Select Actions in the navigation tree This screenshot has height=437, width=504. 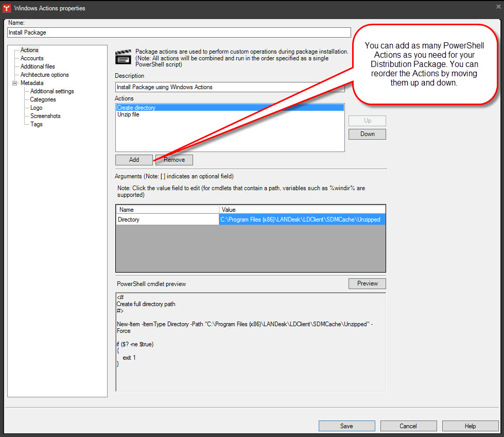[29, 49]
